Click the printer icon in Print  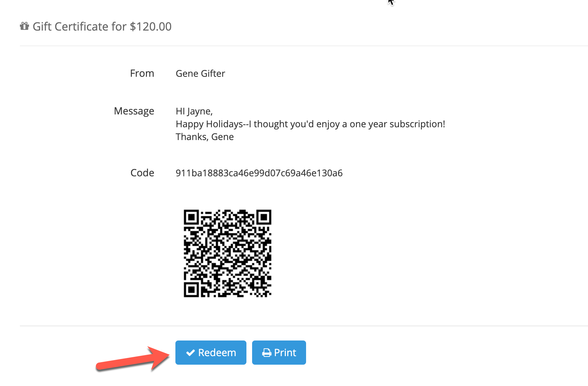[267, 353]
